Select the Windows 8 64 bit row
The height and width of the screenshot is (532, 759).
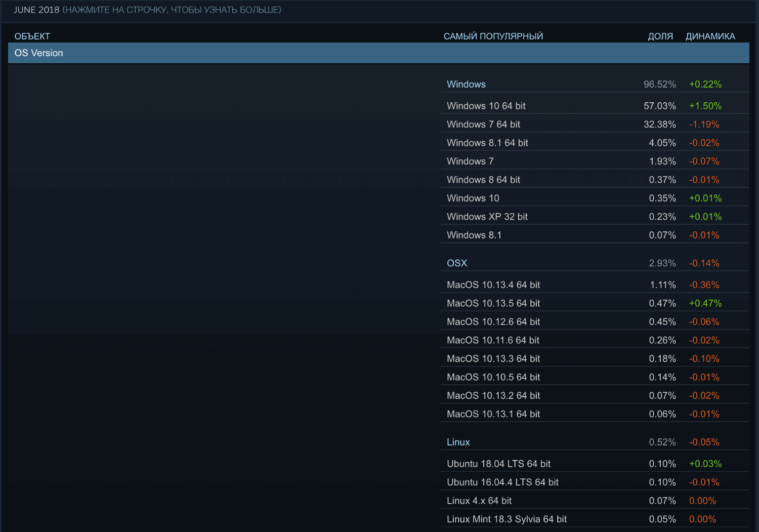coord(595,180)
